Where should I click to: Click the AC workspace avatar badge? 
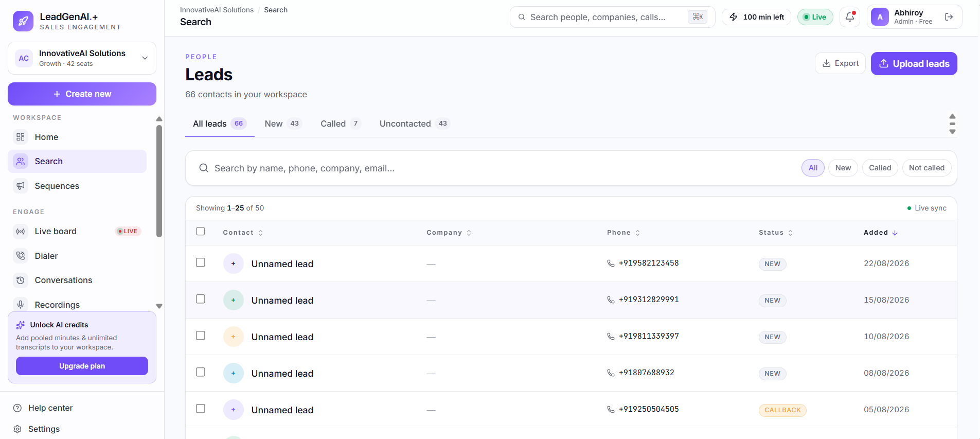click(24, 58)
